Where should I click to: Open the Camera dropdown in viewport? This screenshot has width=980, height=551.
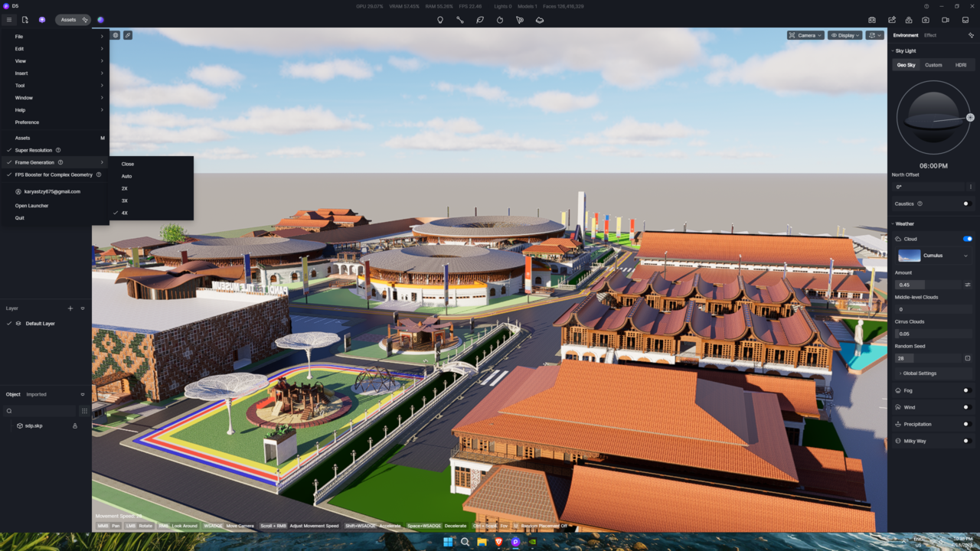click(805, 35)
